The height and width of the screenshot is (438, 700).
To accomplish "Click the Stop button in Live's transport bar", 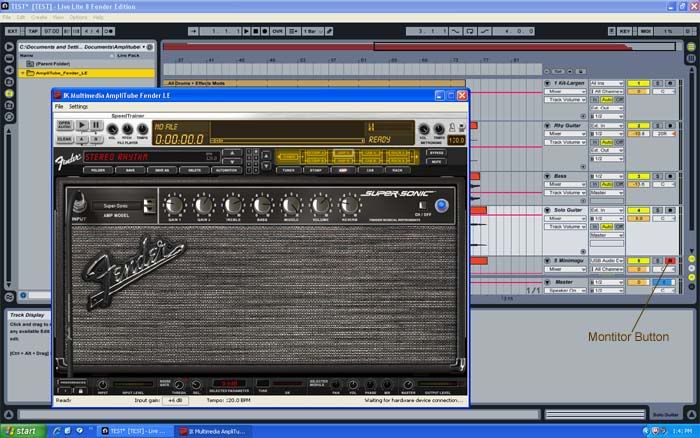I will click(x=255, y=31).
